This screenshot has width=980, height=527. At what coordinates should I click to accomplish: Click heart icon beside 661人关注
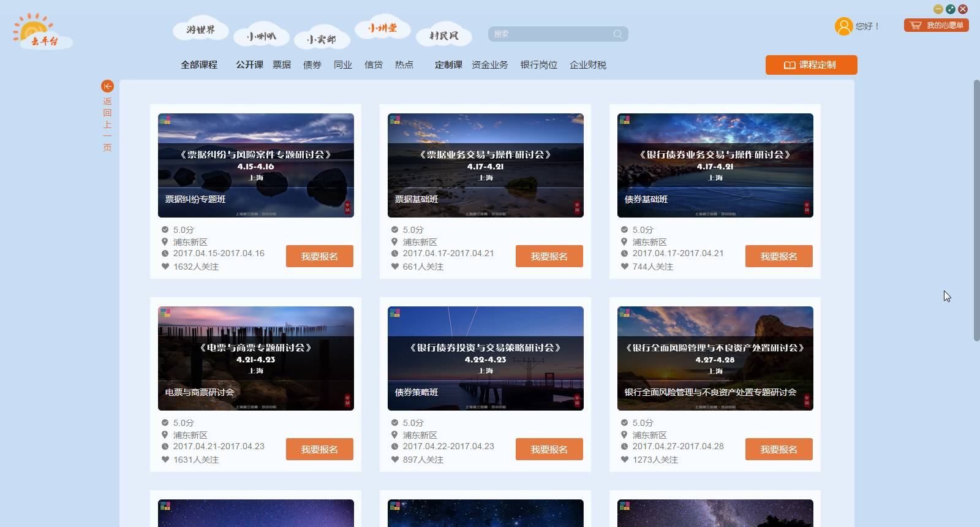tap(394, 267)
